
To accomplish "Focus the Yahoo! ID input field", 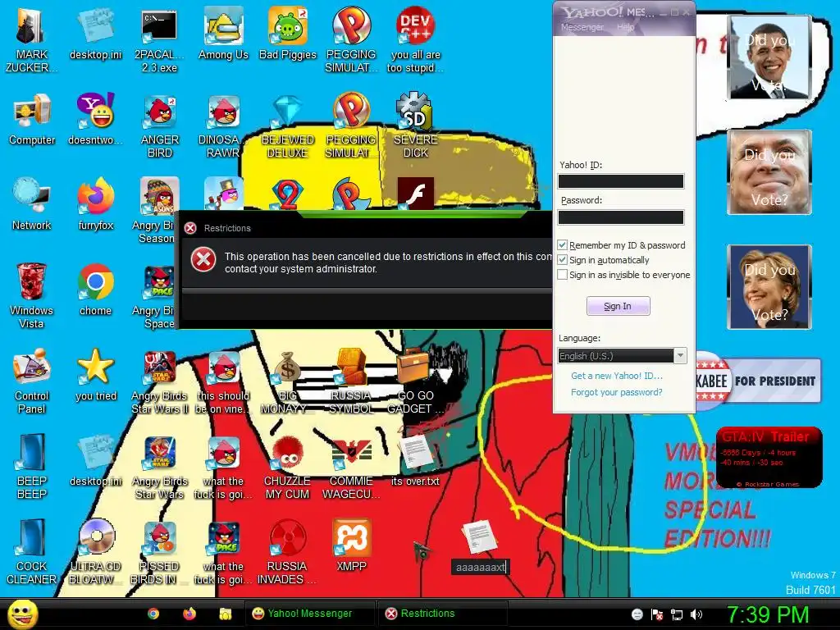I will click(x=621, y=181).
